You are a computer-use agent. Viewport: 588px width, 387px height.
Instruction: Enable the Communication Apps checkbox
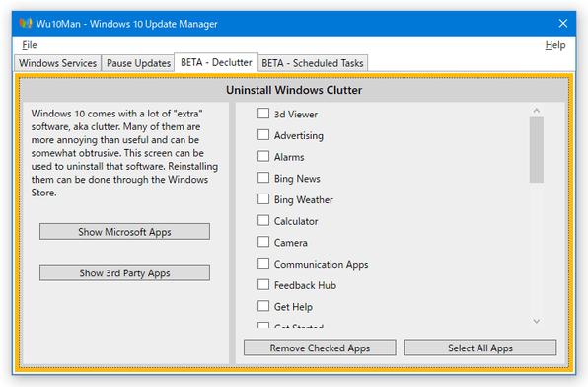pos(263,264)
